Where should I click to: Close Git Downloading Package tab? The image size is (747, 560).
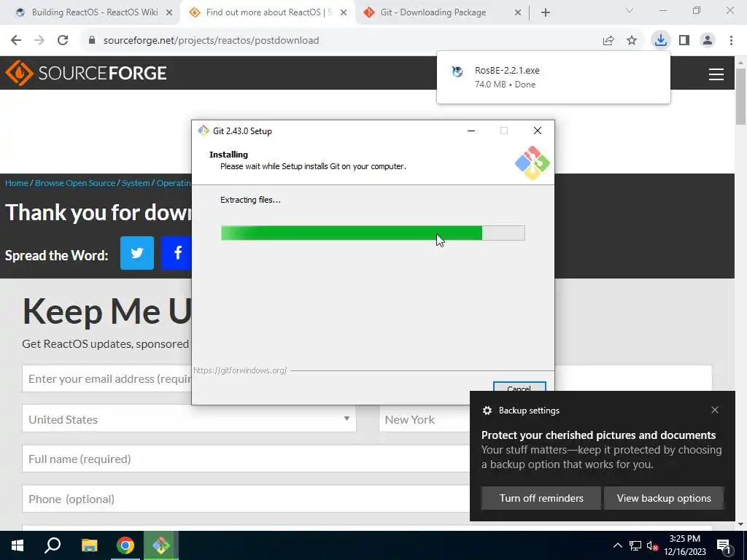(x=518, y=13)
